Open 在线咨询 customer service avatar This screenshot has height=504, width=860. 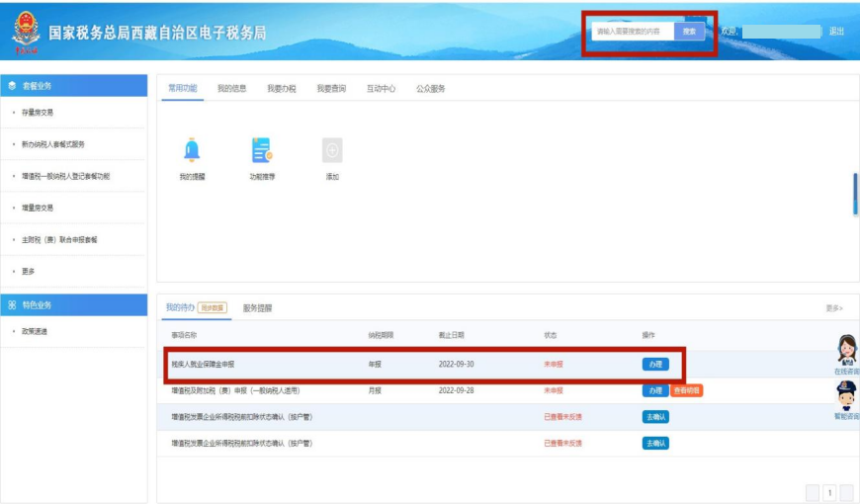[846, 351]
